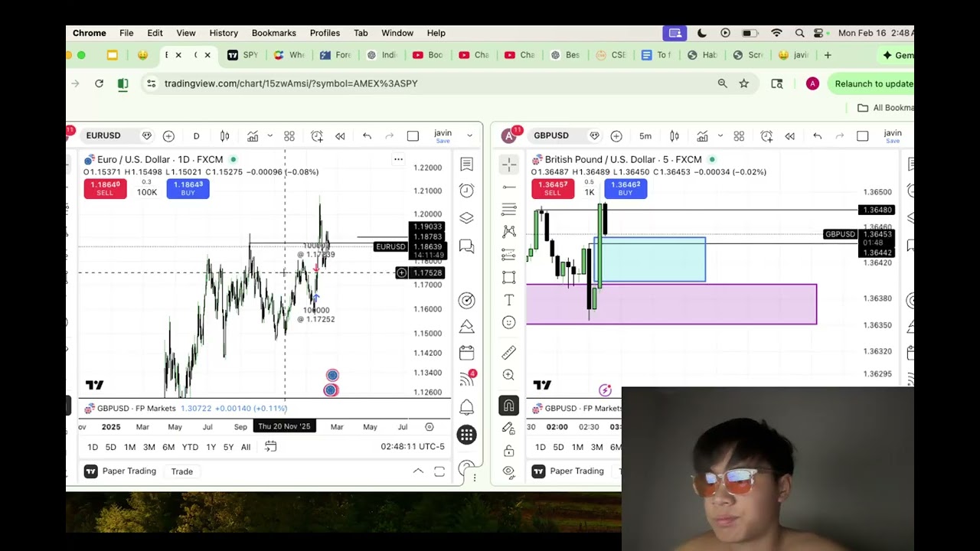Select the rectangle shapes tool

[x=508, y=278]
